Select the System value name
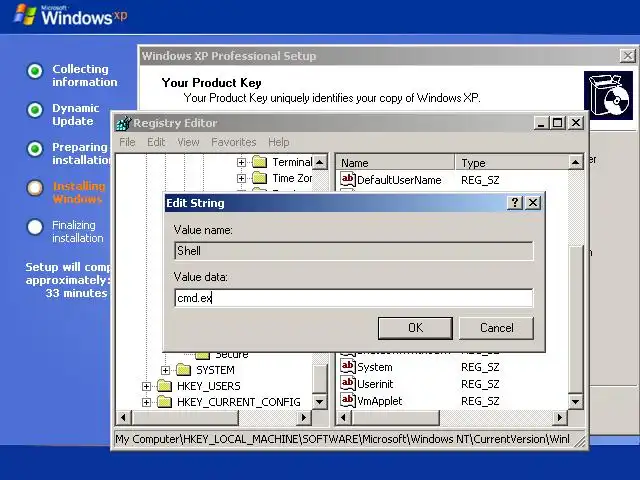The width and height of the screenshot is (640, 480). click(x=375, y=367)
